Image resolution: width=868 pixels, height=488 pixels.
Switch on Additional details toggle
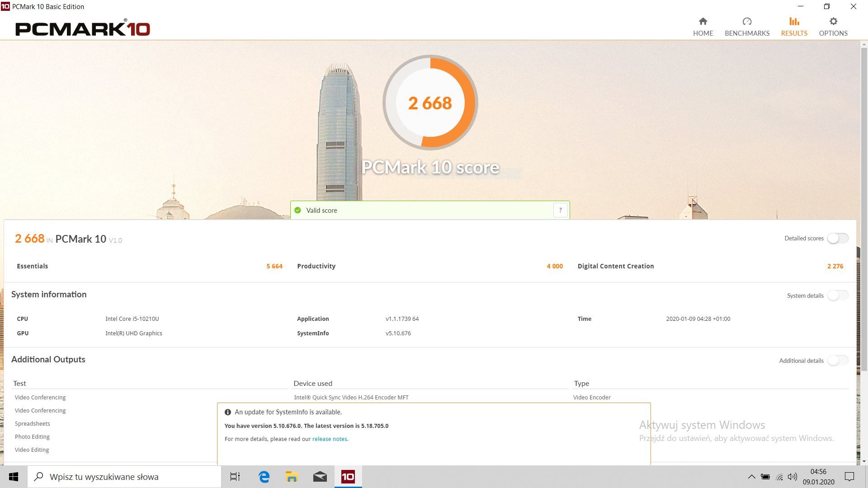[837, 361]
